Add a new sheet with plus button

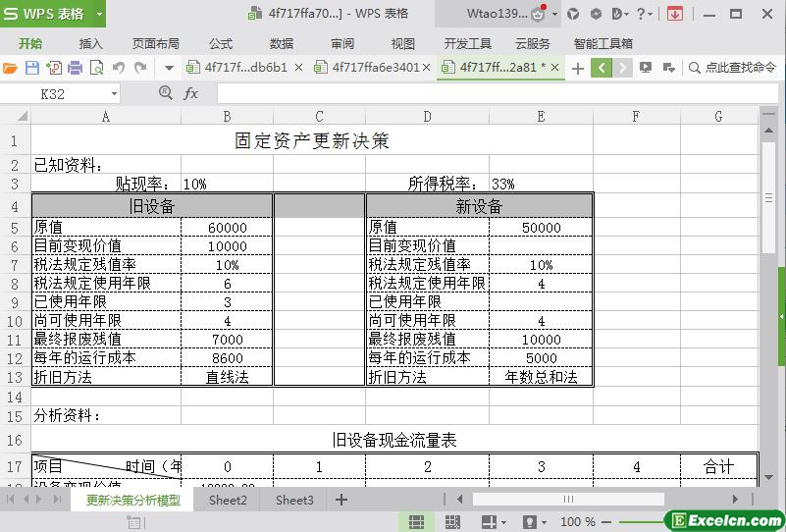pyautogui.click(x=341, y=500)
